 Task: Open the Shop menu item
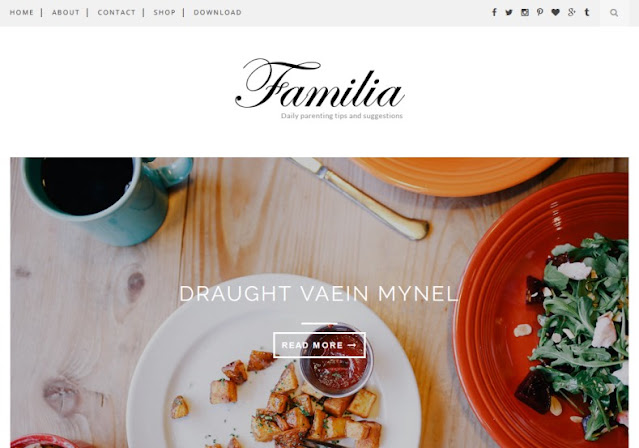tap(164, 13)
